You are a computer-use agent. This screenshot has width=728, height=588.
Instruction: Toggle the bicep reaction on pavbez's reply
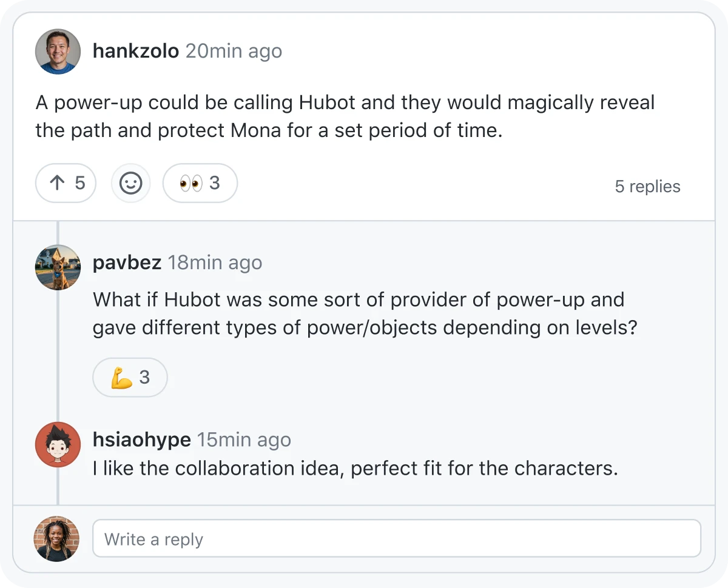(x=130, y=377)
